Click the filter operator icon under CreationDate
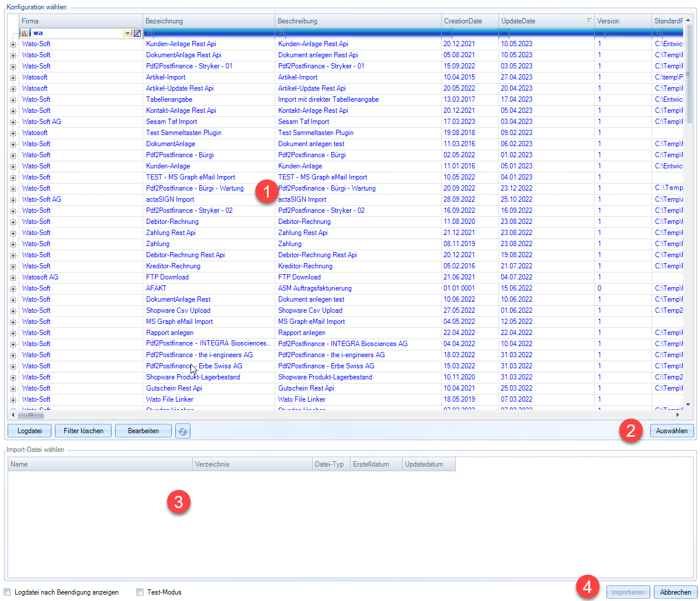700x601 pixels. coord(447,33)
